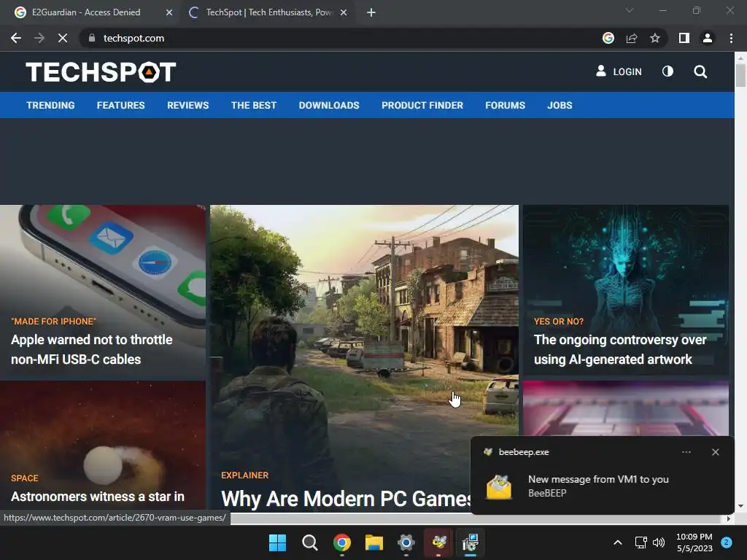This screenshot has width=747, height=560.
Task: Click the scrollbar up arrow
Action: coord(740,58)
